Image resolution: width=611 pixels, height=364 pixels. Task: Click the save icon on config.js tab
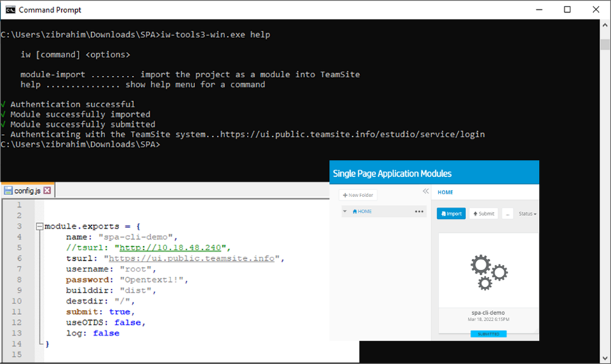coord(8,191)
